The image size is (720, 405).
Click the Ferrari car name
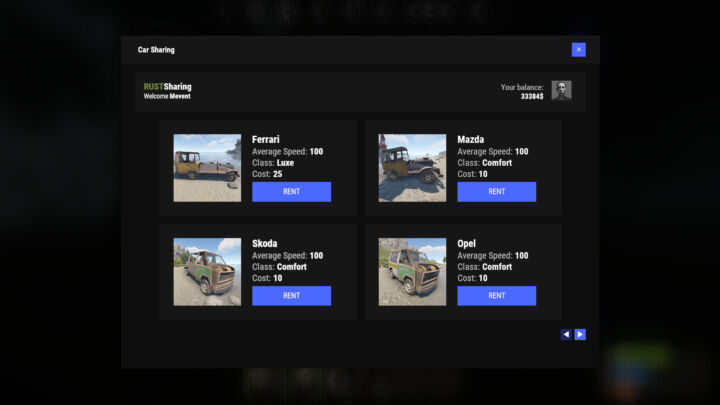(x=267, y=139)
